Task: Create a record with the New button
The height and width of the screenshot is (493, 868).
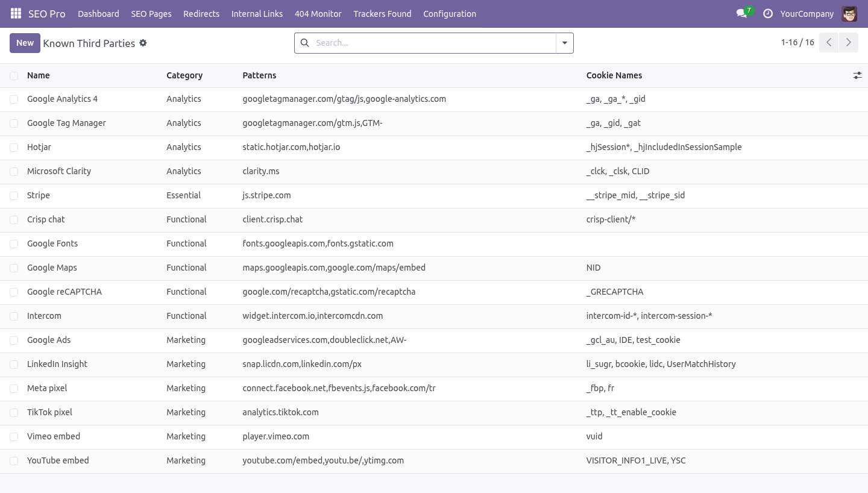Action: [x=25, y=43]
